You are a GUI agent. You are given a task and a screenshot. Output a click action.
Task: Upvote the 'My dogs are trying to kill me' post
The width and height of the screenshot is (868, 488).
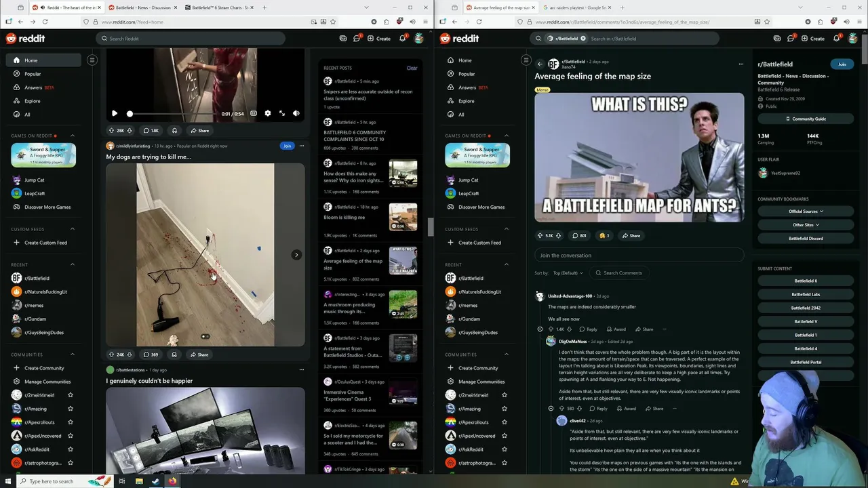point(111,354)
